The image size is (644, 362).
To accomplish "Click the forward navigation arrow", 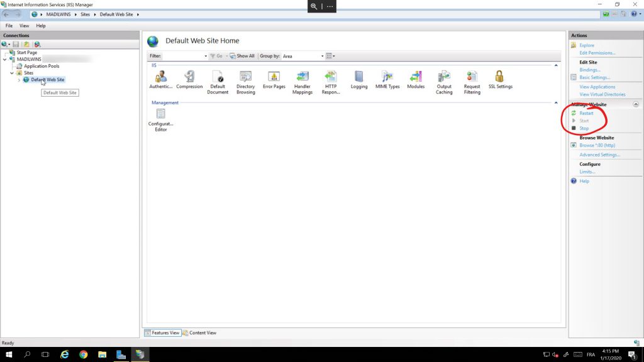I will tap(18, 14).
